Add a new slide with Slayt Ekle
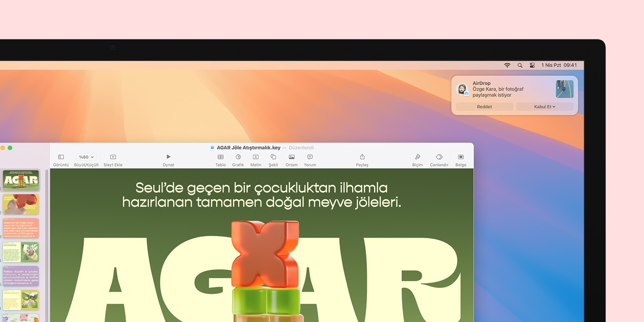644x322 pixels. [112, 158]
